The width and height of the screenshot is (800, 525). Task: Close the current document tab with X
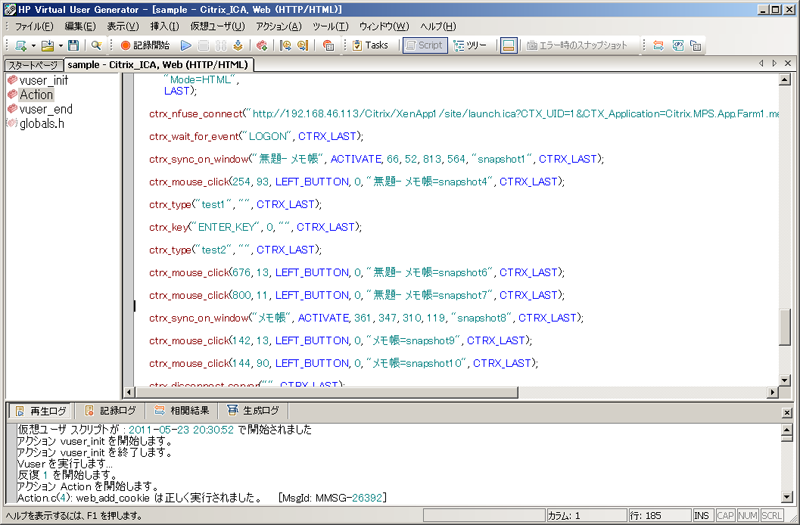point(788,63)
